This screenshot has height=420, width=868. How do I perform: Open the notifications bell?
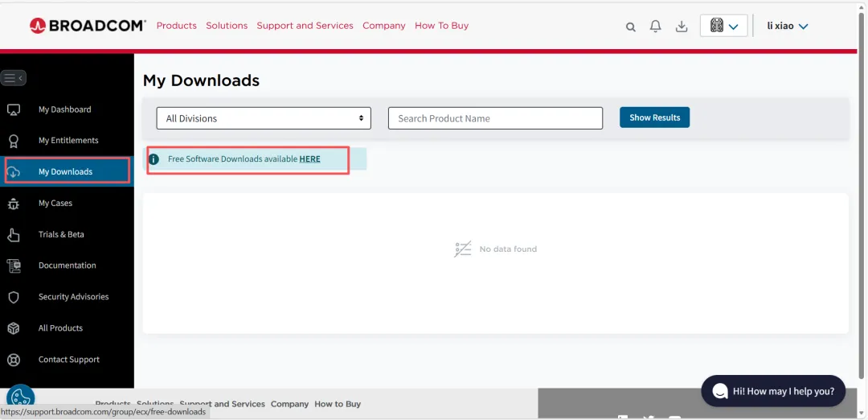656,26
